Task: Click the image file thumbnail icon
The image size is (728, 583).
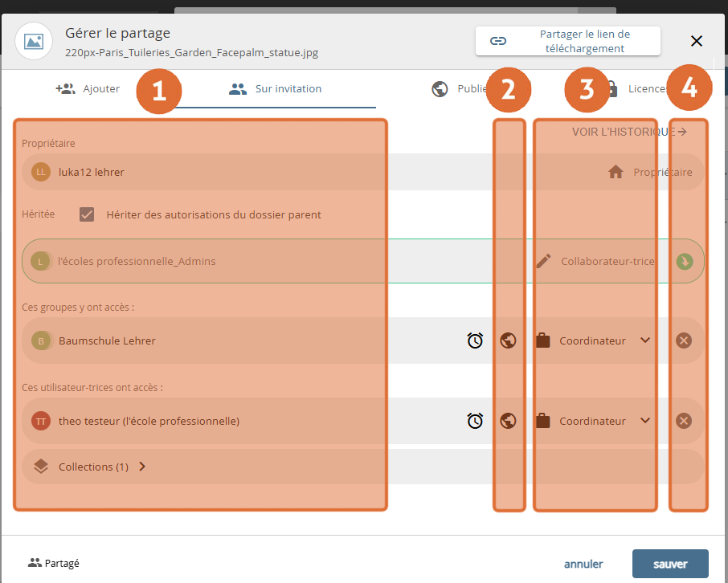Action: pos(34,41)
